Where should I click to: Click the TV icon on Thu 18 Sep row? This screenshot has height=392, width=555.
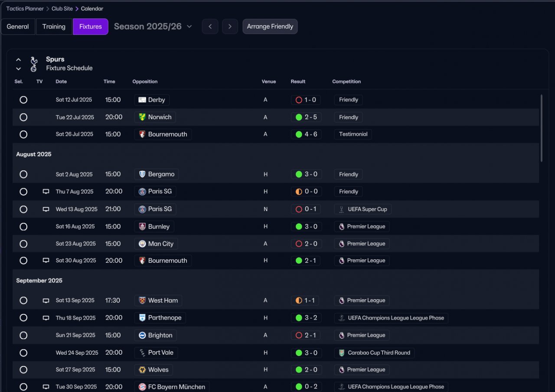(46, 318)
